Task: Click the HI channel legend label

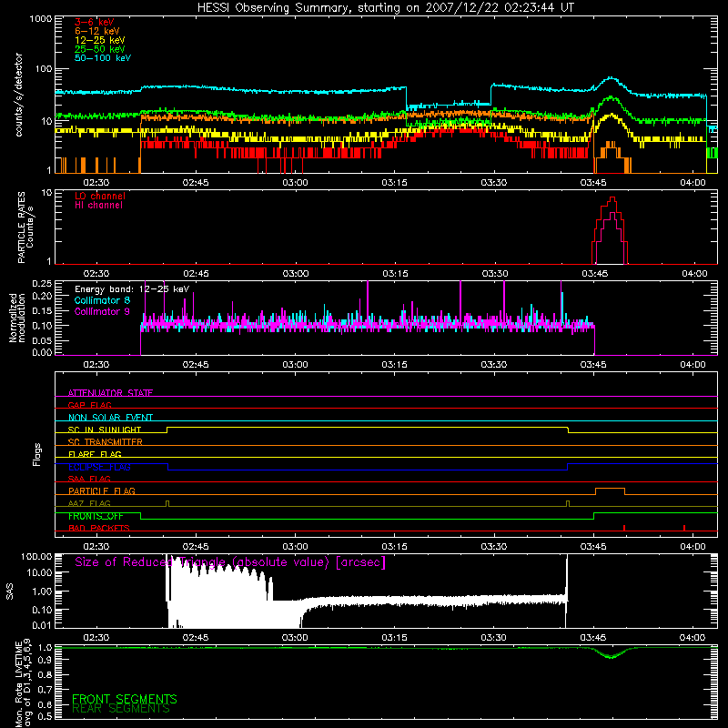Action: point(98,206)
